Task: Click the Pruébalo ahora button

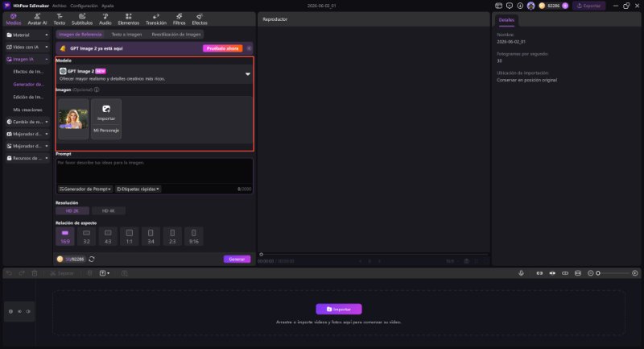Action: 223,48
